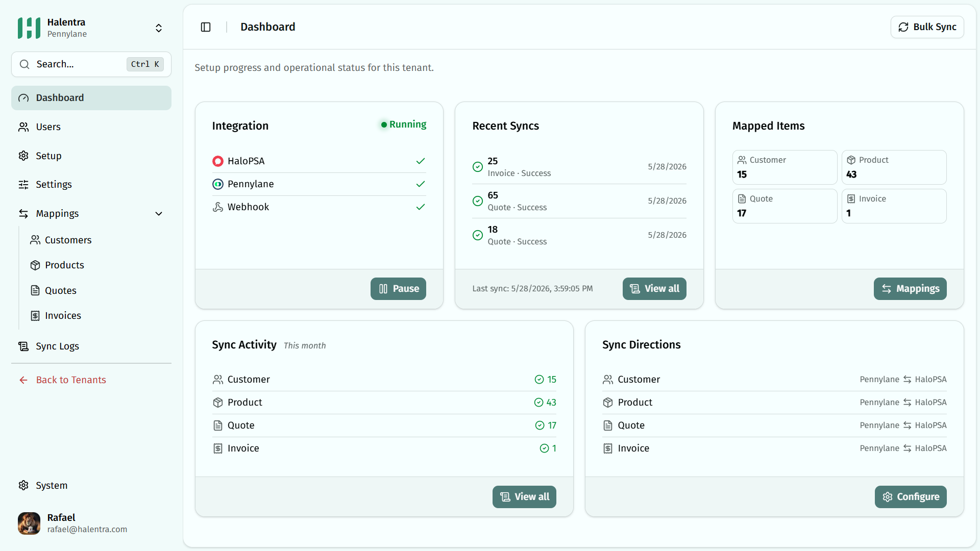Click the Dashboard page title
This screenshot has height=551, width=980.
tap(268, 27)
